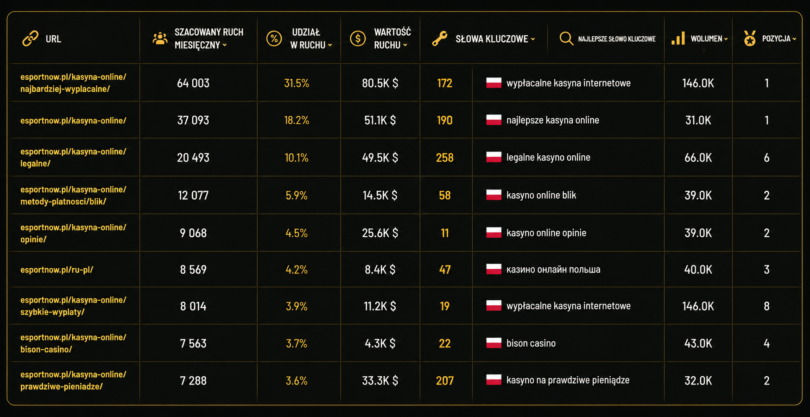Click the medal icon beside Pozycja

point(750,39)
